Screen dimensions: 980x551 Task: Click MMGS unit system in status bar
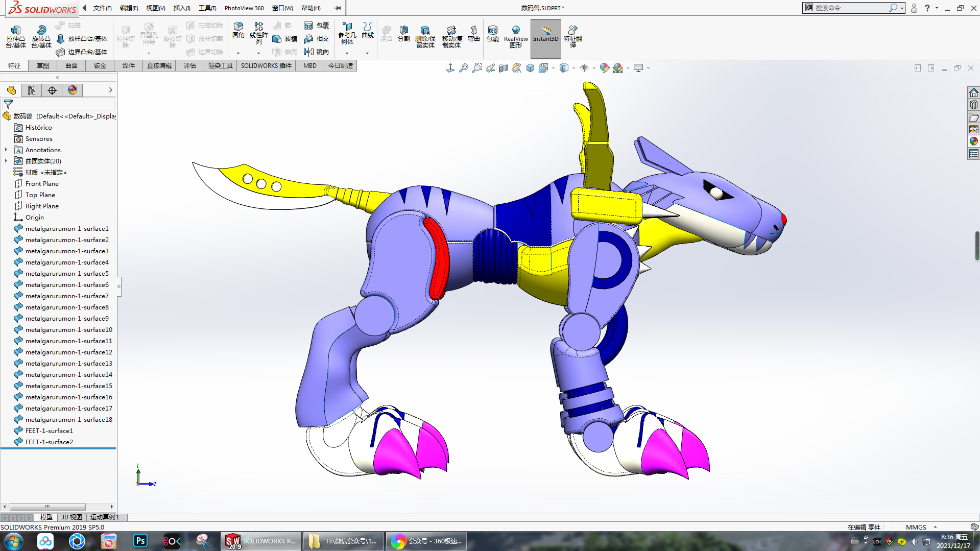point(916,527)
